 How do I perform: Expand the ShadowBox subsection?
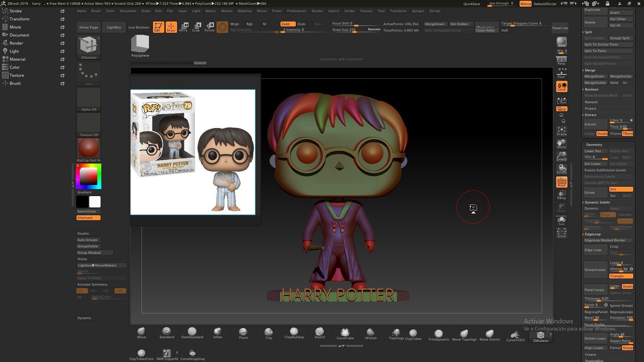point(594,360)
